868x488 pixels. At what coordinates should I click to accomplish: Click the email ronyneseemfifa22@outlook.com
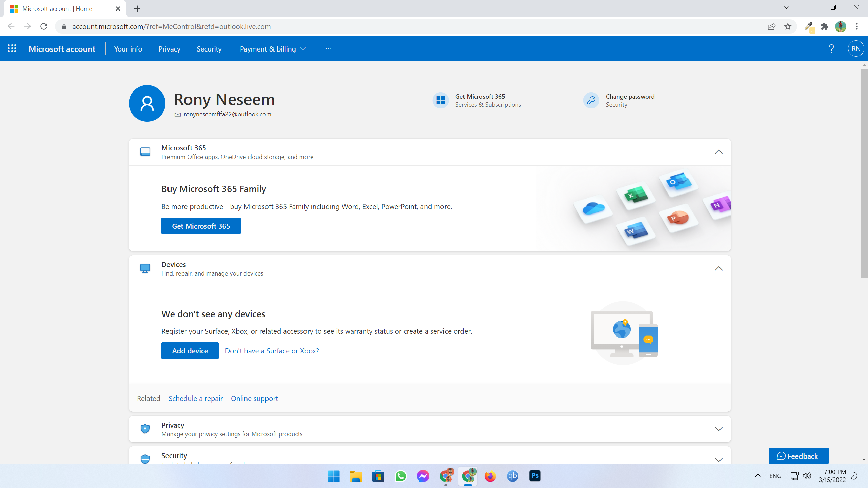tap(228, 114)
